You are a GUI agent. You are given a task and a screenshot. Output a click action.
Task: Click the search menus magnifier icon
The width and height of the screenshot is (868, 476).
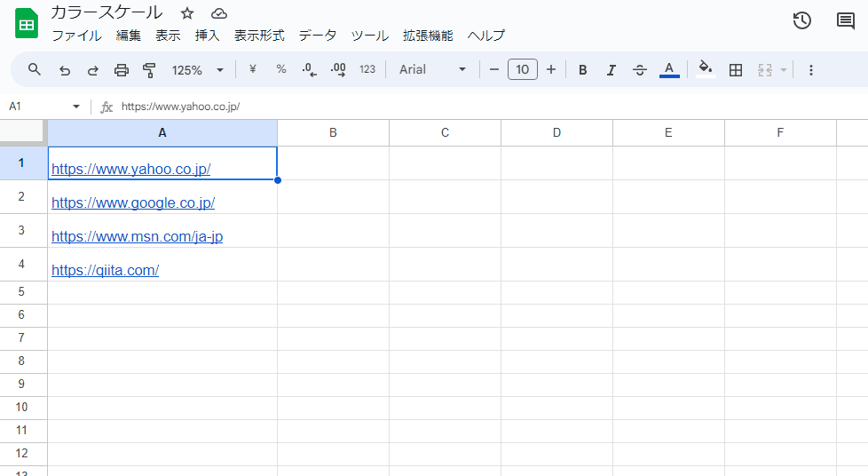[35, 70]
